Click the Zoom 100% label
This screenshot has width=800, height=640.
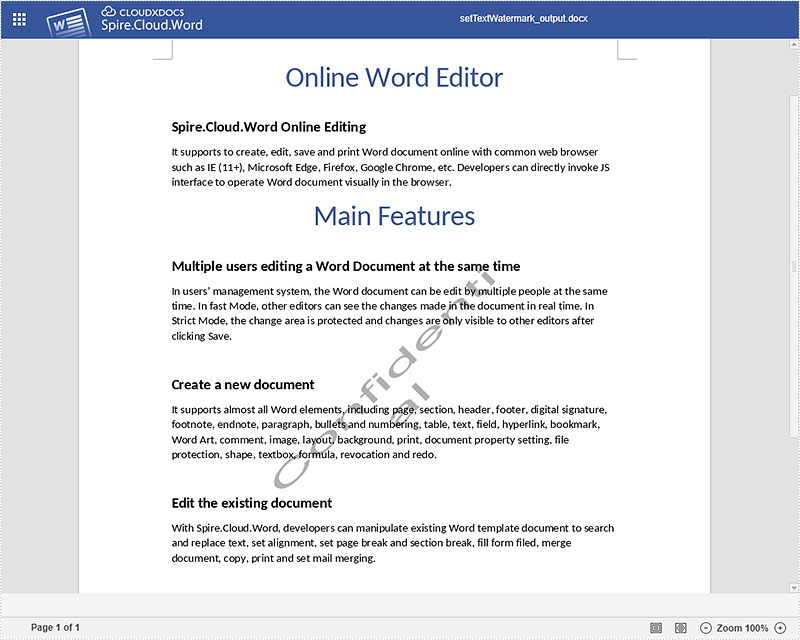pyautogui.click(x=742, y=628)
